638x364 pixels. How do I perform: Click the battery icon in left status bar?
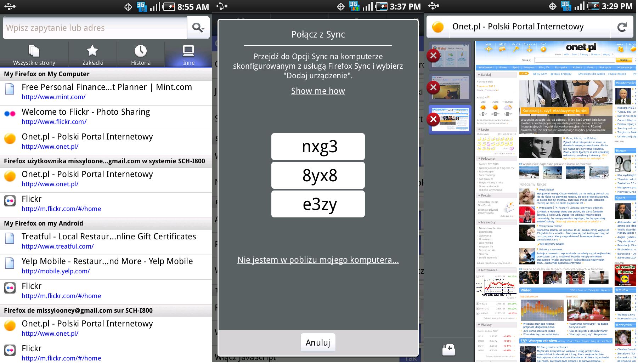click(x=169, y=6)
